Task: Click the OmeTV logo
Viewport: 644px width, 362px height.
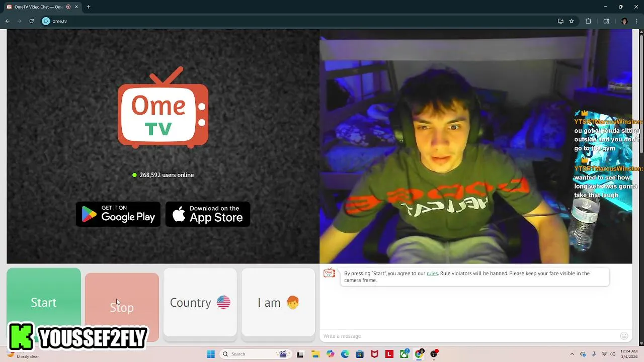Action: [x=163, y=108]
